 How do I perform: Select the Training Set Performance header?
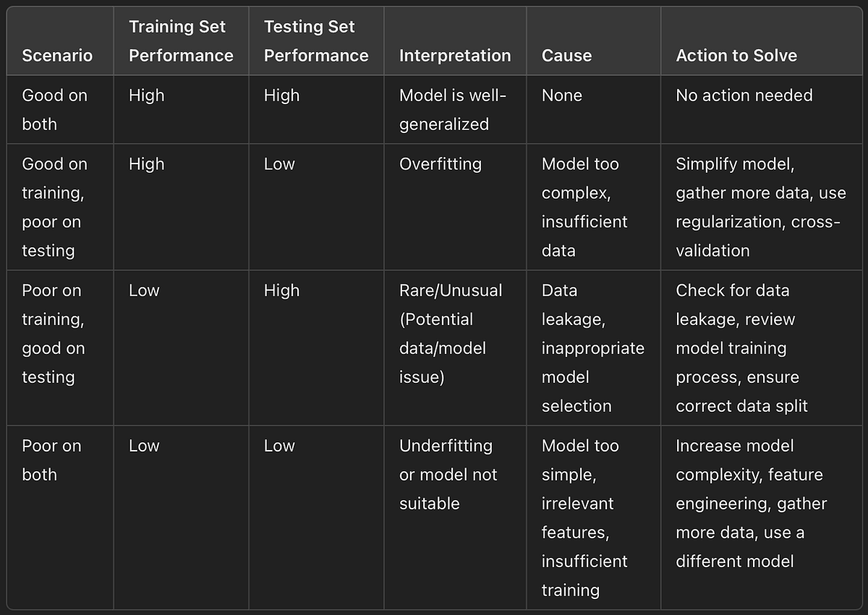point(181,41)
